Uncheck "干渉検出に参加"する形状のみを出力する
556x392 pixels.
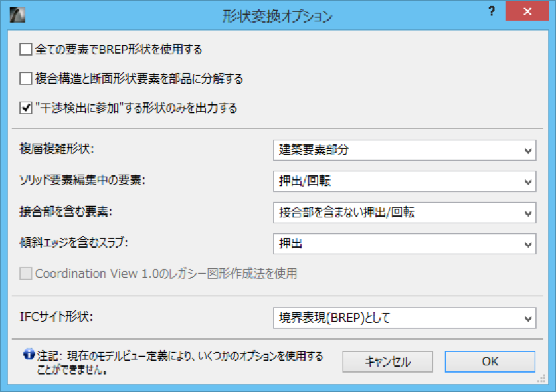click(x=25, y=108)
